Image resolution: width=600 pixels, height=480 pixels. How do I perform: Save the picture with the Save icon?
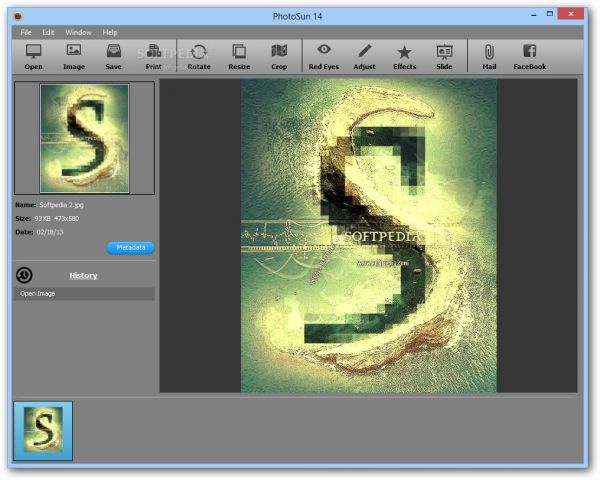[x=114, y=56]
